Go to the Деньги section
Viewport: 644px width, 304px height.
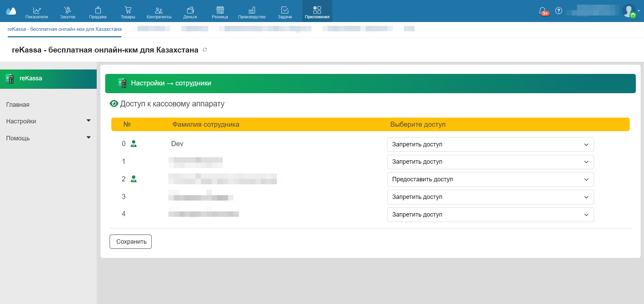[190, 13]
